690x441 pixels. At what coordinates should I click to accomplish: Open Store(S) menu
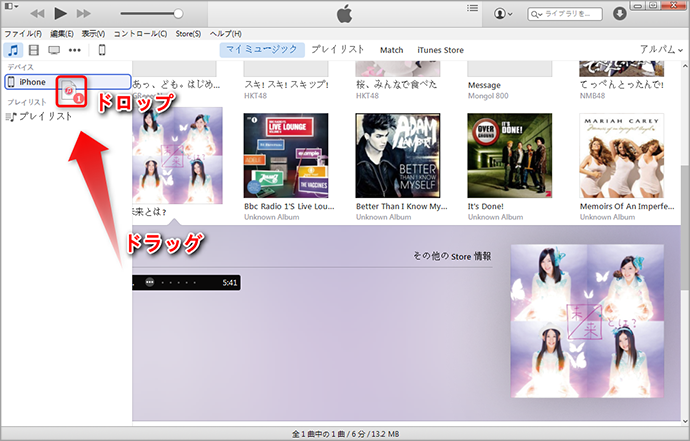[x=188, y=34]
